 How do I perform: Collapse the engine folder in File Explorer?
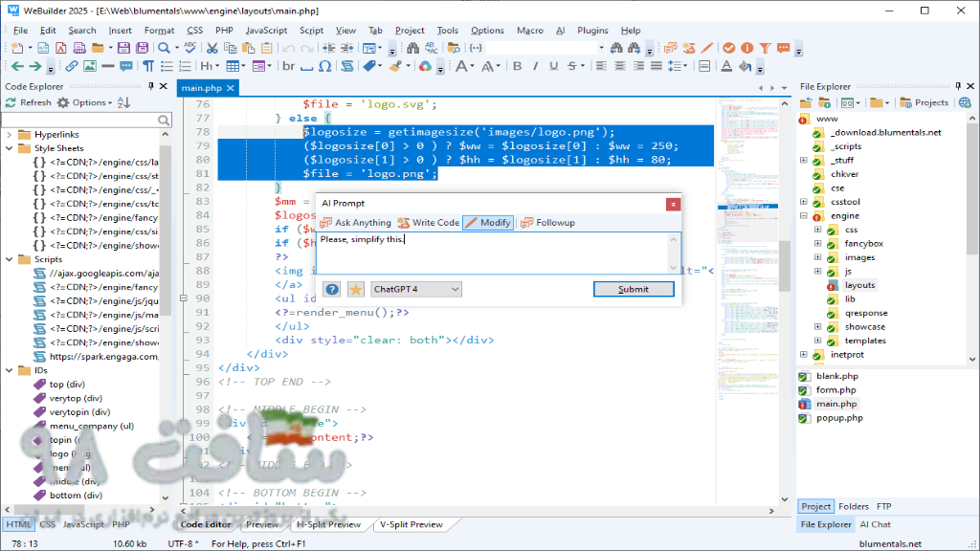804,215
